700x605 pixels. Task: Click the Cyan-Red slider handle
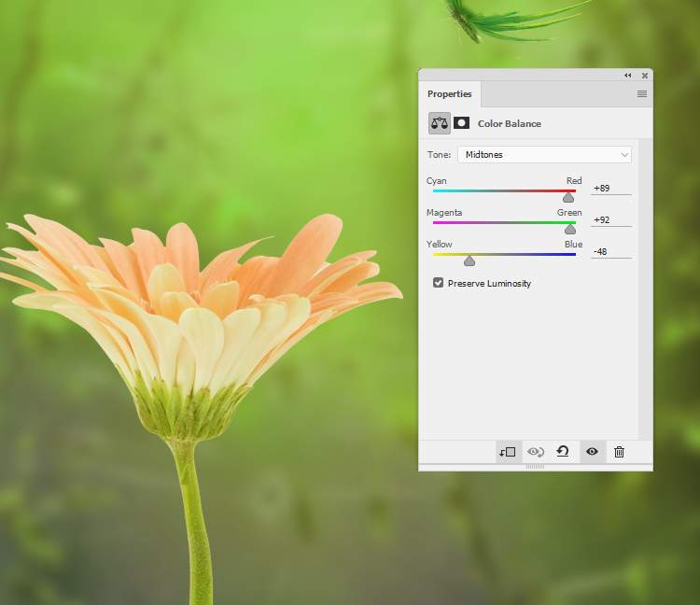[567, 197]
